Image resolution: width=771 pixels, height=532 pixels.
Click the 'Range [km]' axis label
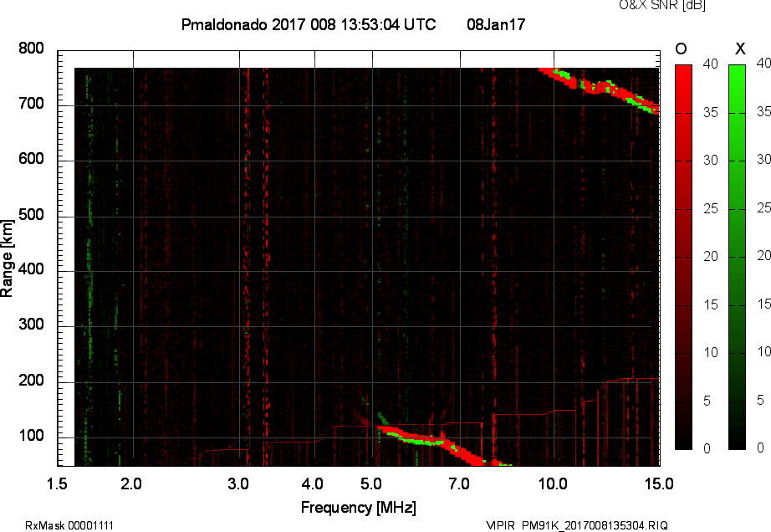[7, 258]
